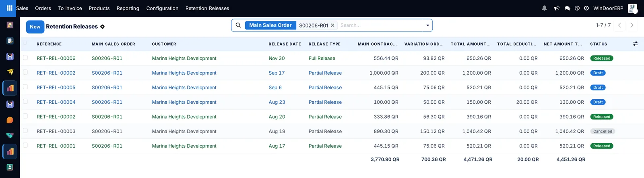Select the RET-REL-00005 row checkbox
Viewport: 644px width, 178px height.
point(25,87)
